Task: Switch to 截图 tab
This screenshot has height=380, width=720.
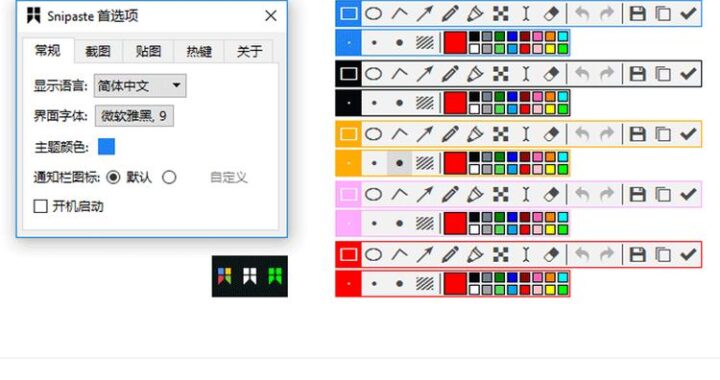Action: coord(98,51)
